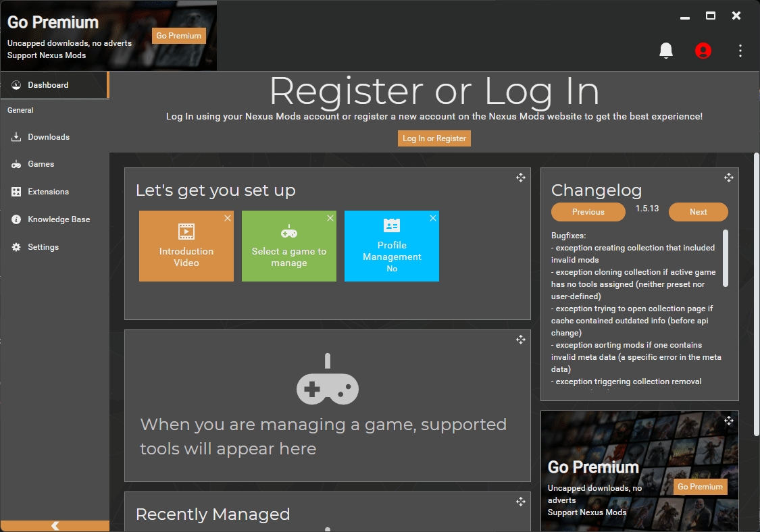Show the Next changelog version

[698, 212]
